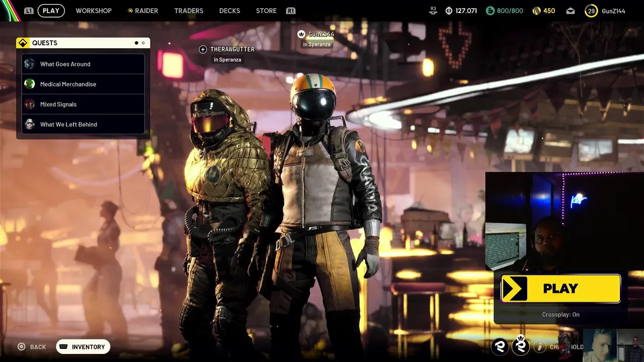The height and width of the screenshot is (362, 644).
Task: Click the L1 shoulder button icon
Action: coord(29,11)
